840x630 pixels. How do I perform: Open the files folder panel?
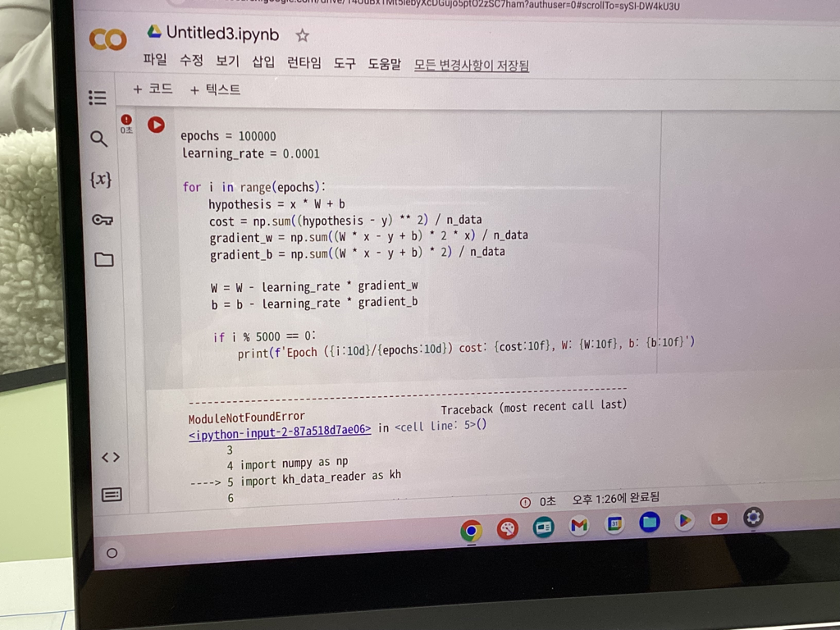pyautogui.click(x=104, y=260)
